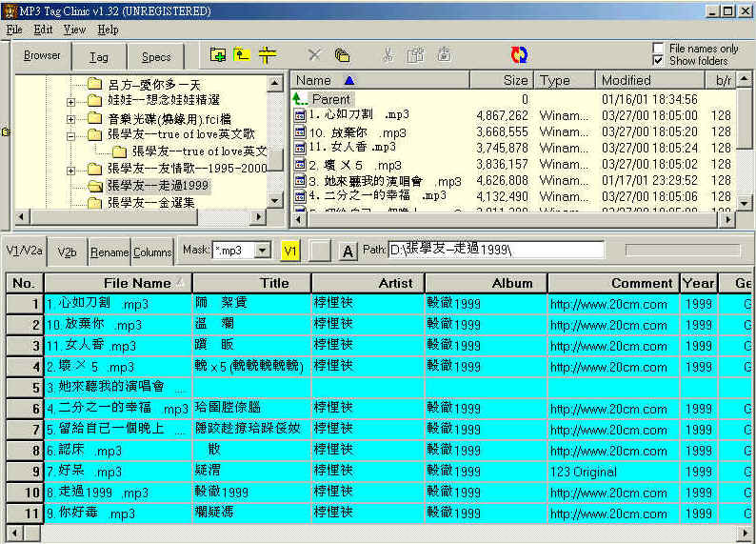The width and height of the screenshot is (756, 544).
Task: Click the paste clipboard icon
Action: coord(415,55)
